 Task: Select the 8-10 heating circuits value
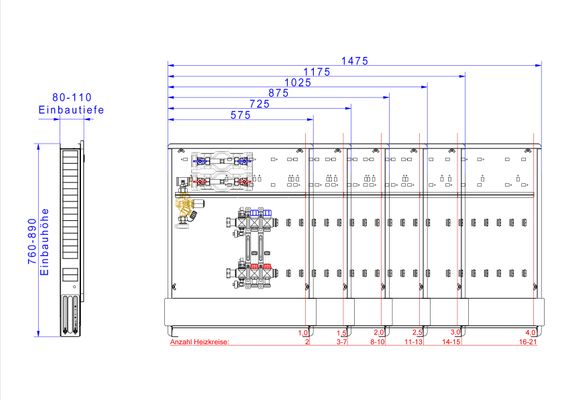tap(378, 342)
